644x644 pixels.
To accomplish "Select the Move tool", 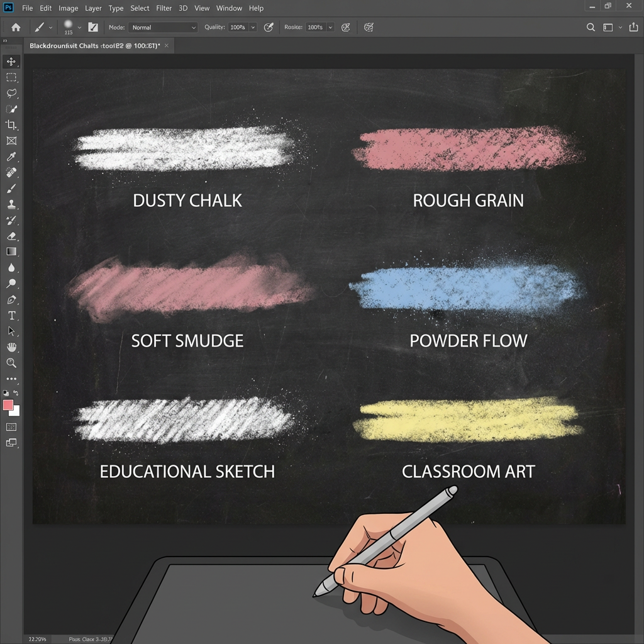I will [x=11, y=62].
